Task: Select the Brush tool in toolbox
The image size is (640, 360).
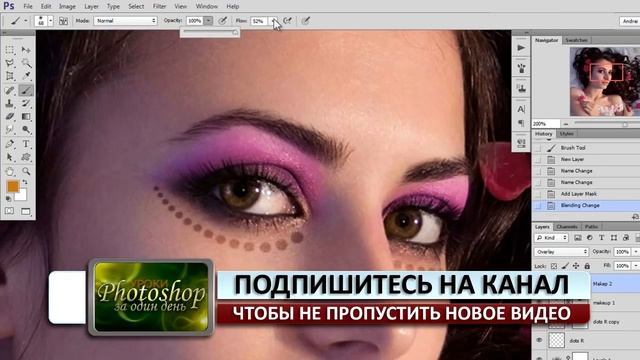Action: click(x=26, y=90)
